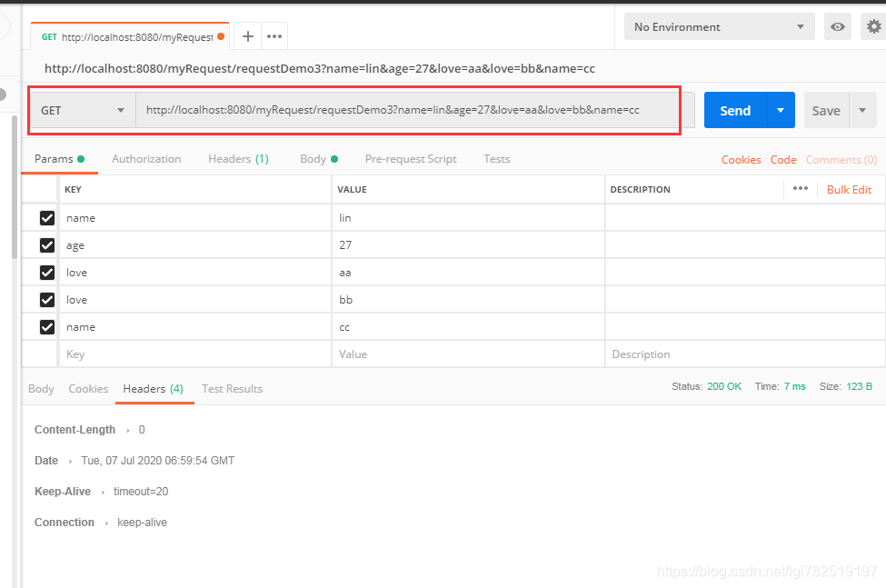This screenshot has width=886, height=588.
Task: Open the Send button dropdown arrow
Action: point(779,109)
